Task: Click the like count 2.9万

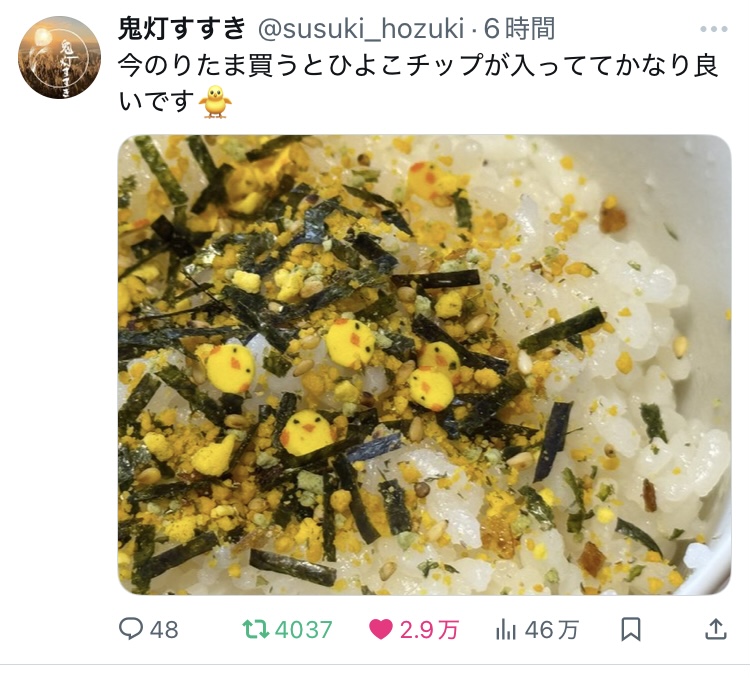Action: tap(429, 630)
